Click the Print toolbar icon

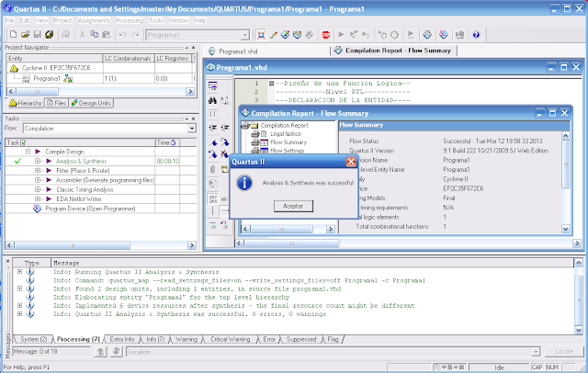tap(65, 35)
